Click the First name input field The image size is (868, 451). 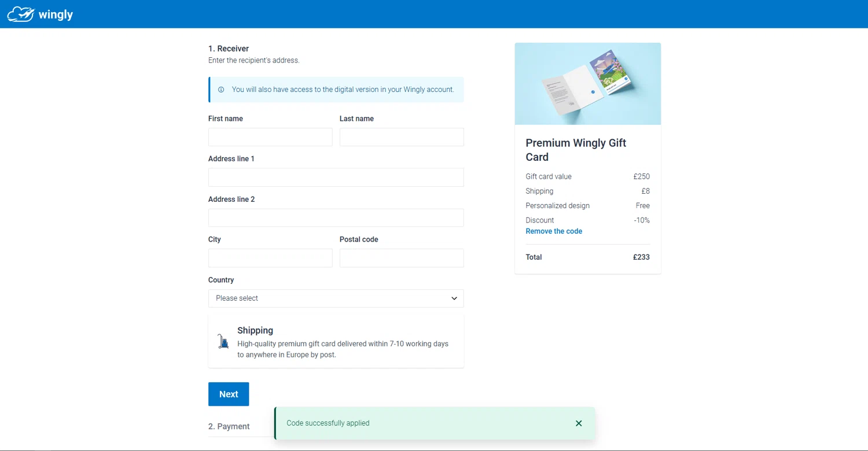(270, 137)
